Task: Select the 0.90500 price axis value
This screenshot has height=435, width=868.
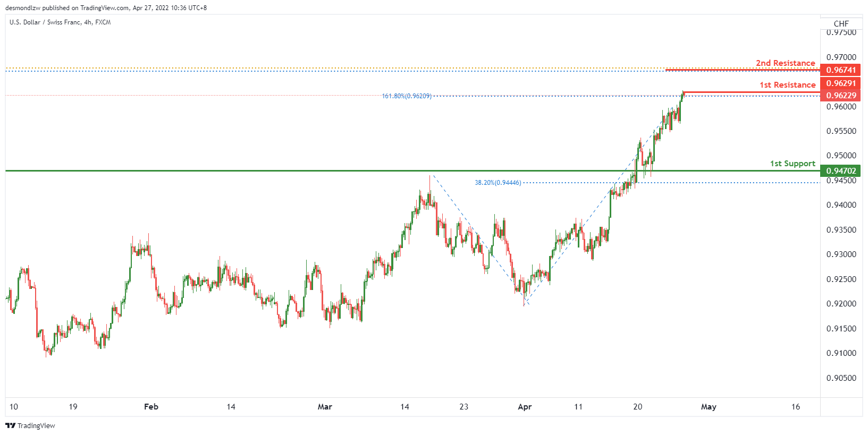Action: (x=841, y=378)
